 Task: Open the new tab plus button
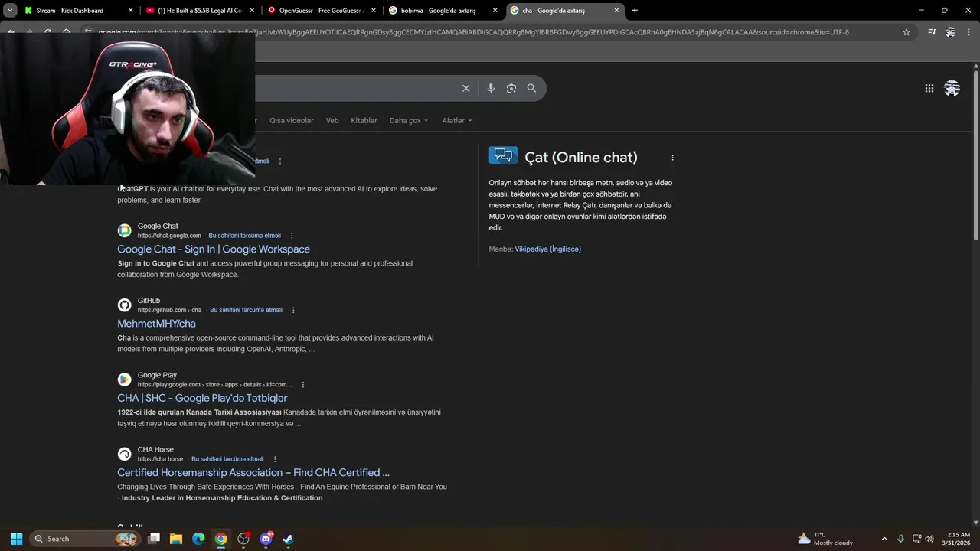[x=635, y=11]
